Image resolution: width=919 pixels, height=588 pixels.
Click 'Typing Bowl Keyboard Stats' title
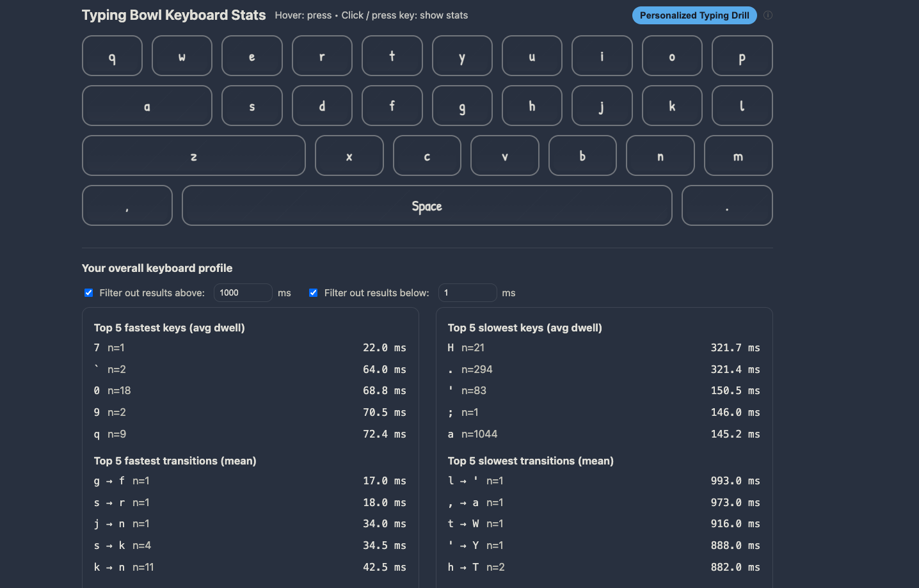coord(174,15)
